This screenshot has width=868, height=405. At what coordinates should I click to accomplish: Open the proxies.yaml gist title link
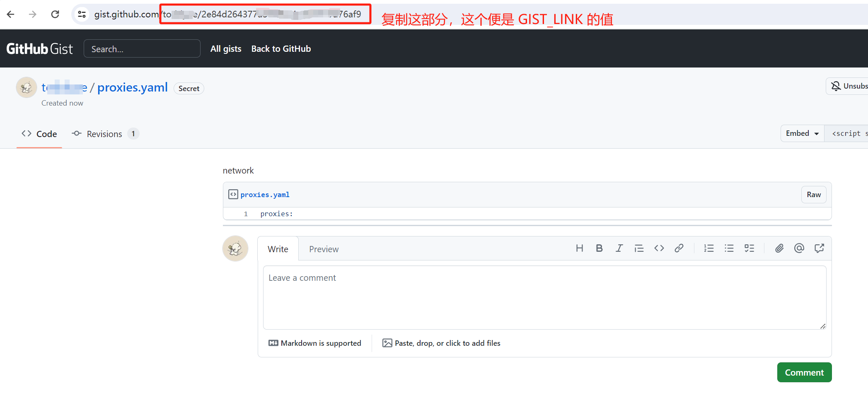point(133,87)
